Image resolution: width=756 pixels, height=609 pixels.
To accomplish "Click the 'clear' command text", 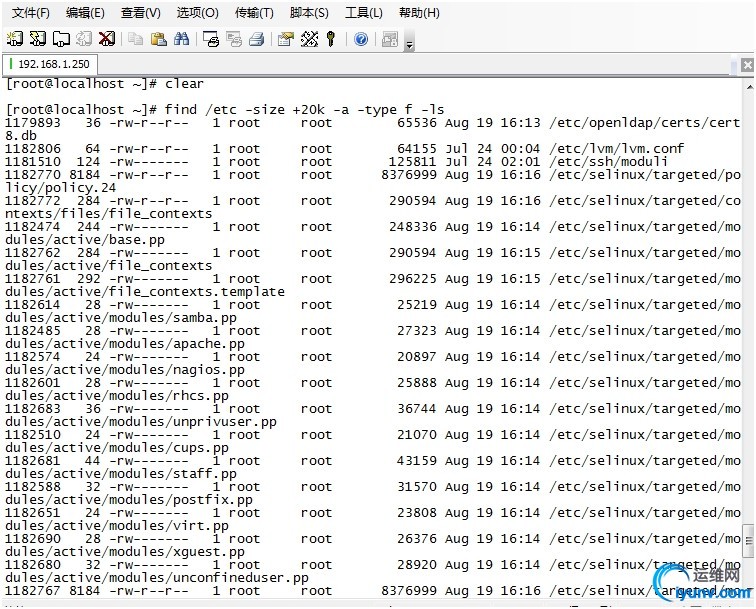I will pyautogui.click(x=184, y=83).
